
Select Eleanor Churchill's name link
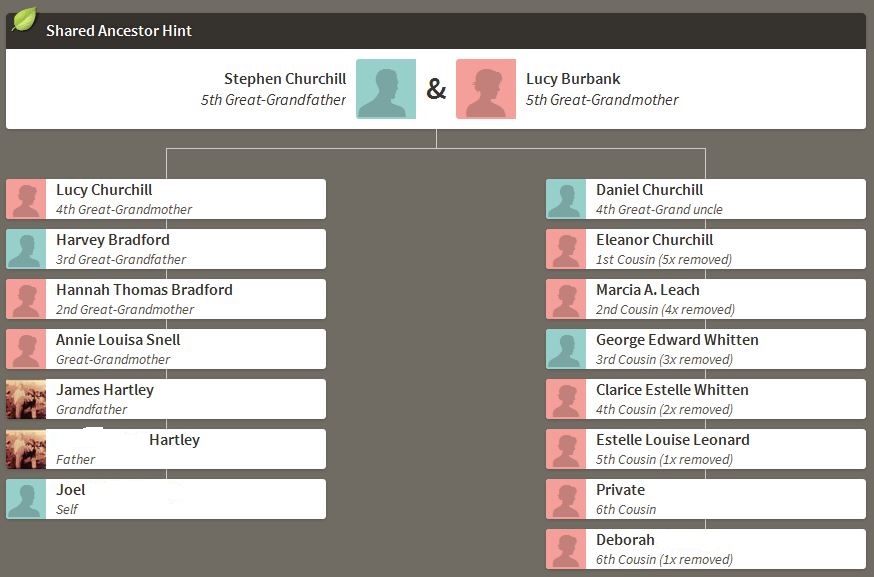[x=654, y=240]
